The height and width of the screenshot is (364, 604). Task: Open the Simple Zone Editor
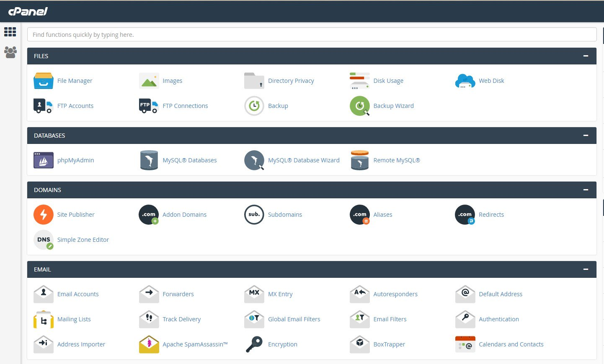click(x=83, y=239)
